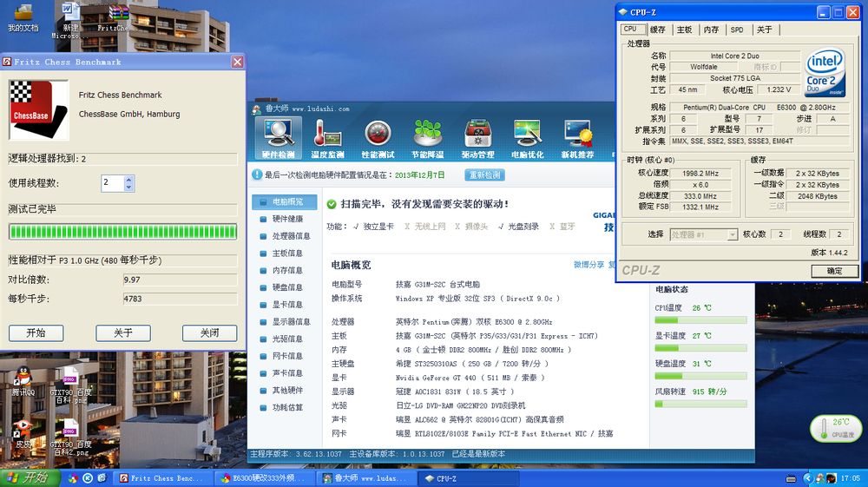Viewport: 868px width, 487px height.
Task: Click the Intel Core 2 Duo logo in CPU-Z
Action: pos(825,72)
